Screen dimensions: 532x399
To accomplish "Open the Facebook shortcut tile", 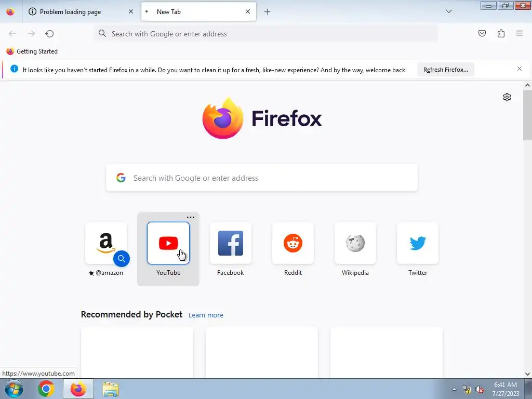I will pos(230,243).
